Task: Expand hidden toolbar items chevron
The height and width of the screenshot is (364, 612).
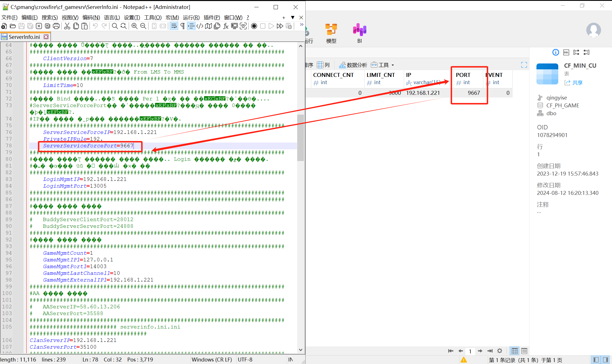Action: (301, 25)
